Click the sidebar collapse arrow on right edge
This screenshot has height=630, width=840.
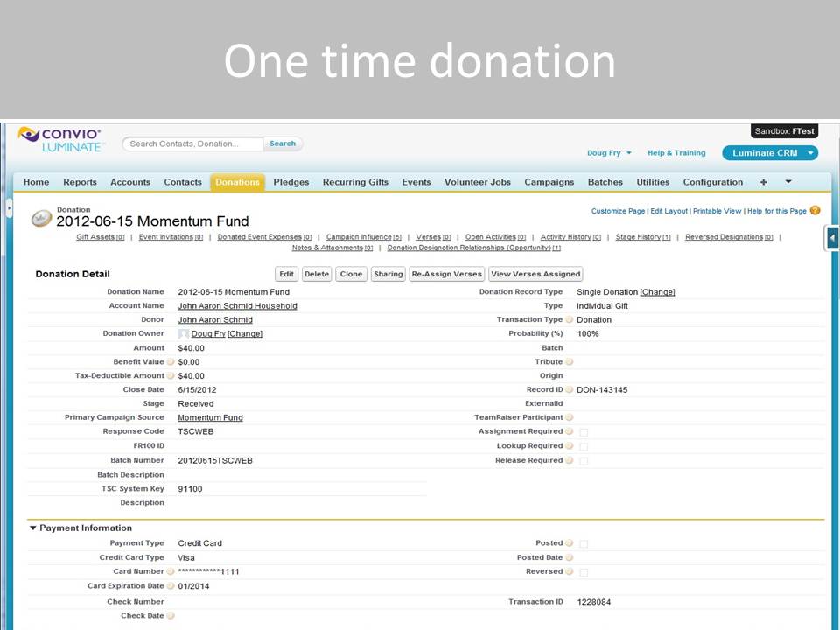coord(832,238)
